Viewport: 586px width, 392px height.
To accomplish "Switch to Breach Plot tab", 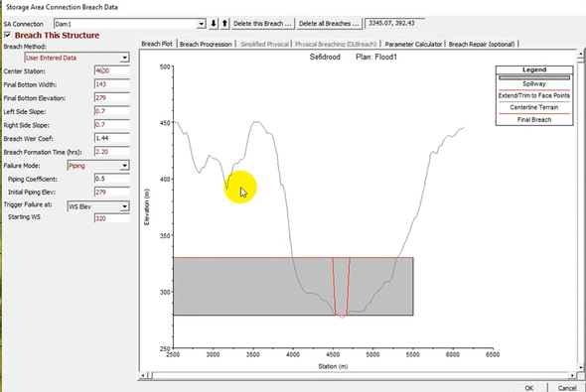I will click(x=157, y=44).
